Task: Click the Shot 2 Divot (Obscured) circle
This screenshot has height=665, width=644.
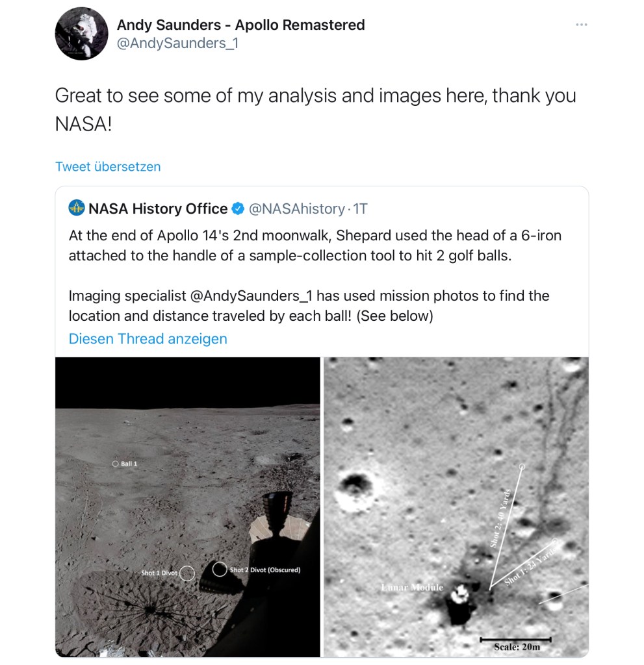Action: [220, 570]
